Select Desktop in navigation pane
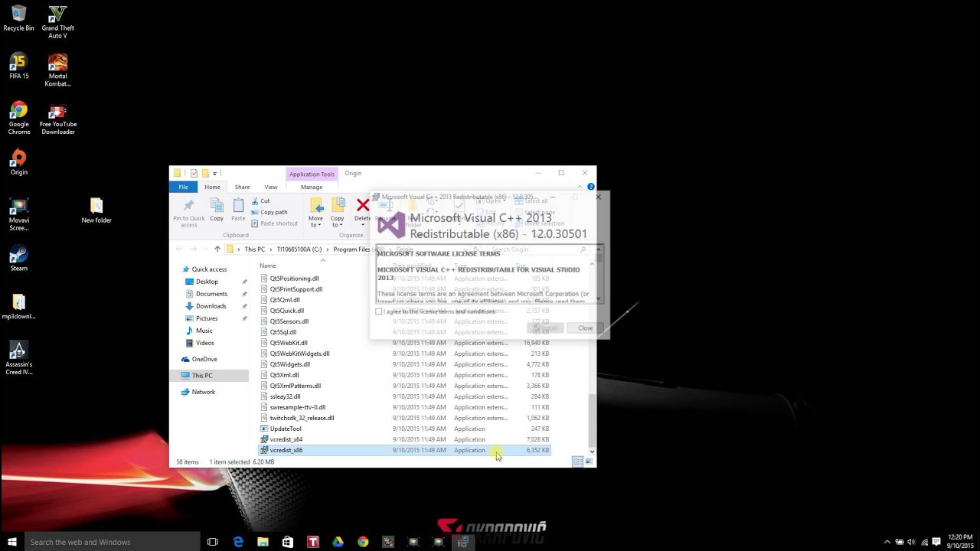The width and height of the screenshot is (980, 551). tap(207, 282)
